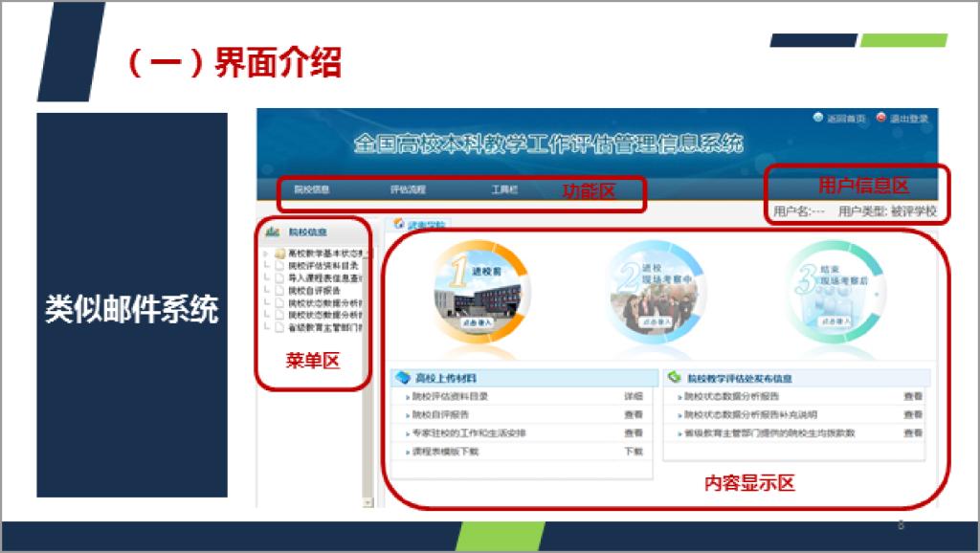Select 省级教育主管部门 in the sidebar tree
980x553 pixels.
pyautogui.click(x=324, y=327)
